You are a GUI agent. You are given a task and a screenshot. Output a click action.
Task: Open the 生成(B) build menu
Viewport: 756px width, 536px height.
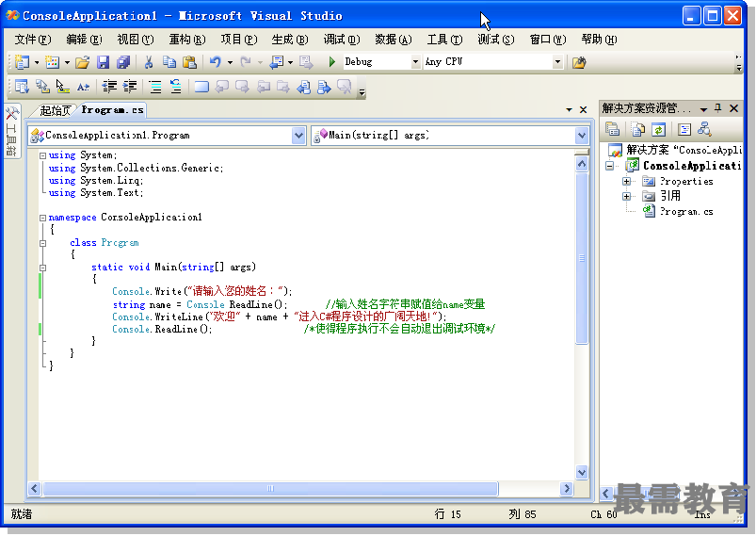[290, 39]
